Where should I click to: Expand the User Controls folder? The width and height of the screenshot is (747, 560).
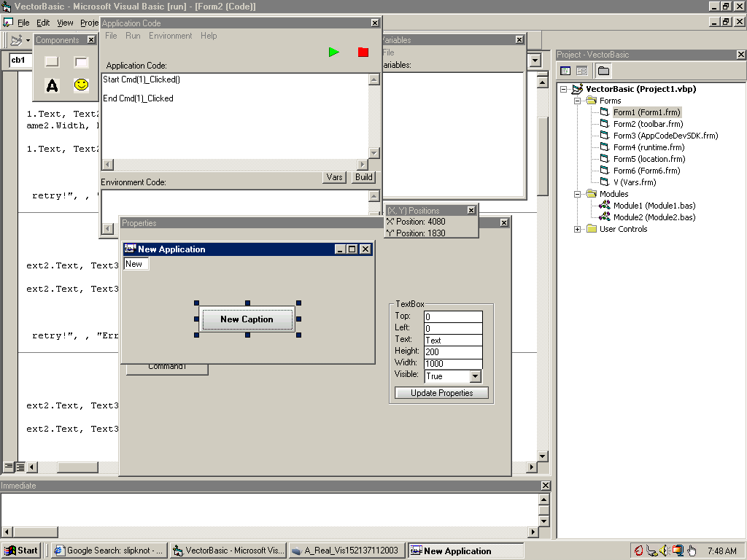point(578,229)
